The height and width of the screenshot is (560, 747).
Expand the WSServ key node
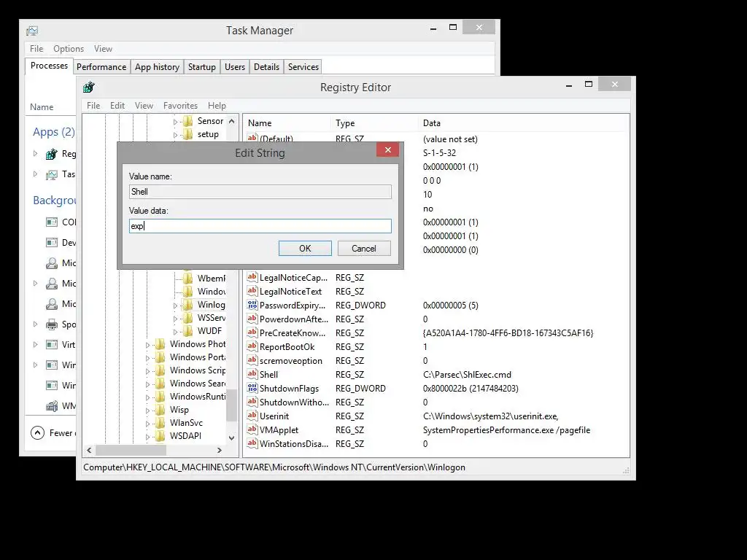[175, 319]
